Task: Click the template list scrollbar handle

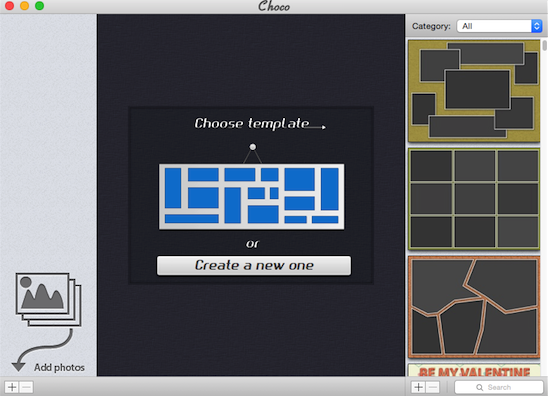Action: (x=545, y=46)
